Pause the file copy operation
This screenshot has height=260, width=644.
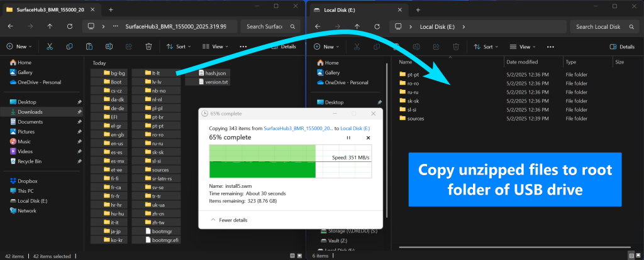point(348,138)
